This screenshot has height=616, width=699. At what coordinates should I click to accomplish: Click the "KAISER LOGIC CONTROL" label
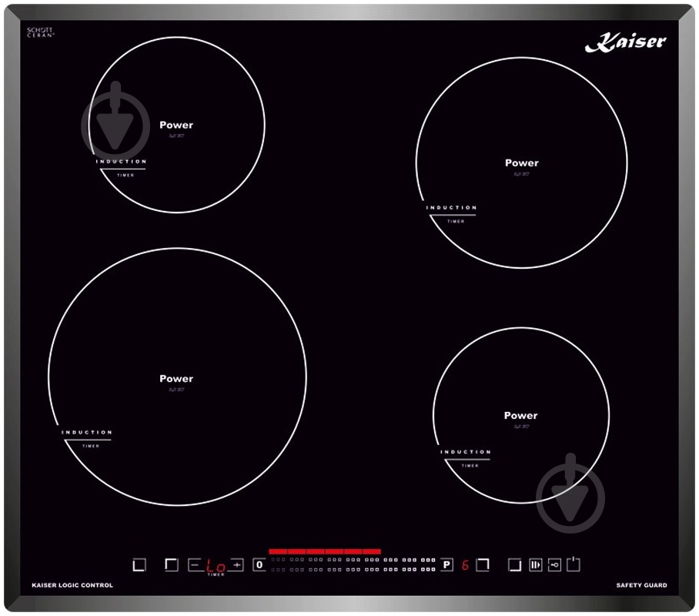click(x=72, y=585)
